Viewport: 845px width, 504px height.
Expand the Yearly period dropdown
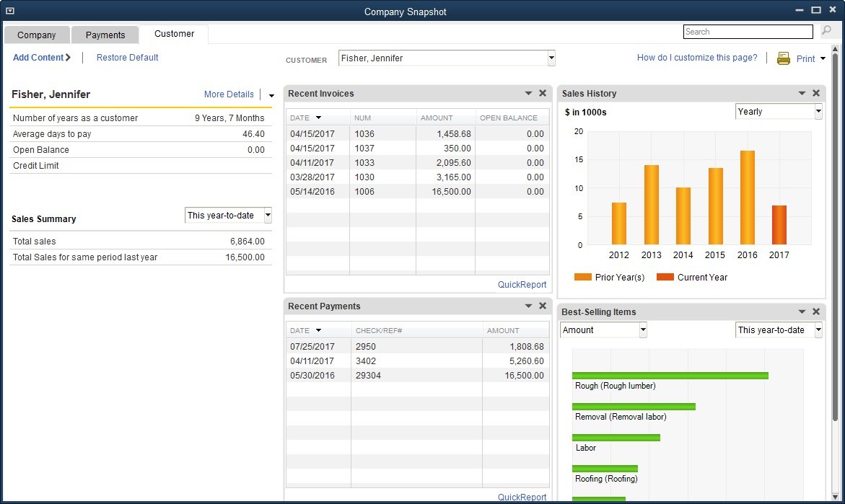pos(818,112)
